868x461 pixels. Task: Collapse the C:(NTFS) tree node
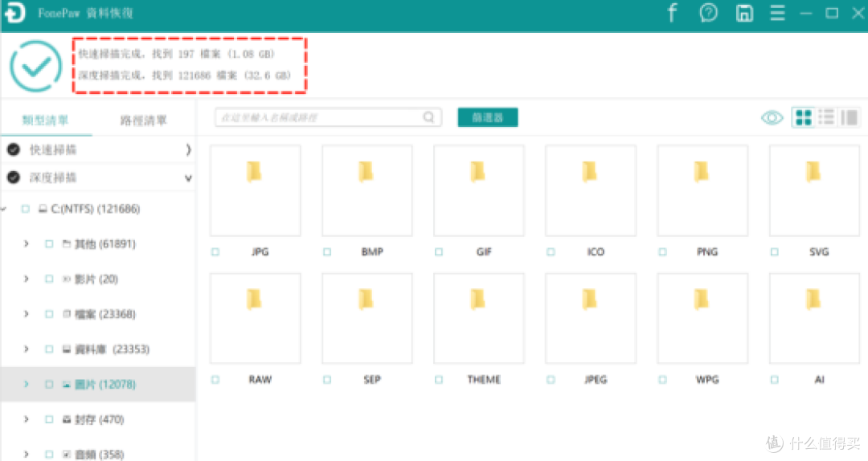pyautogui.click(x=4, y=209)
